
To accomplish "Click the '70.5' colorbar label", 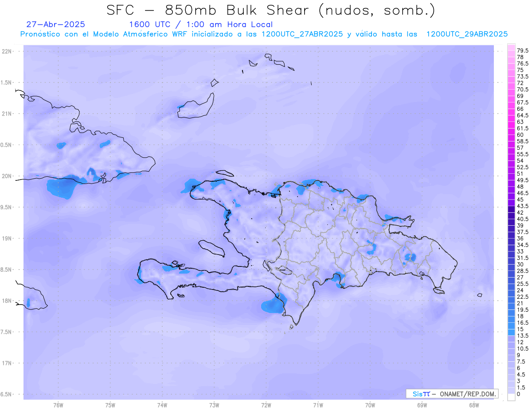I will 523,90.
